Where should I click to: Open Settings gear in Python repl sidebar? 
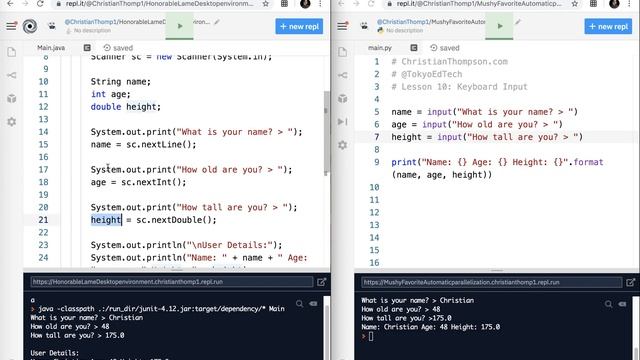(x=342, y=145)
